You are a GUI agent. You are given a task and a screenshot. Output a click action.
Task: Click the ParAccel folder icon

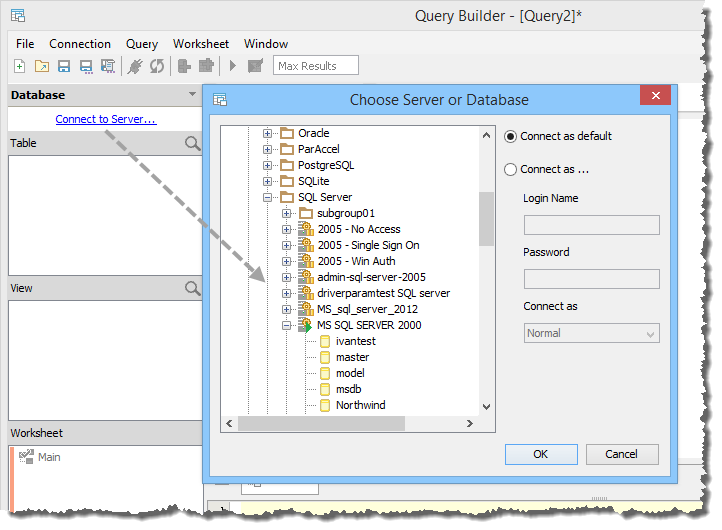pos(287,149)
